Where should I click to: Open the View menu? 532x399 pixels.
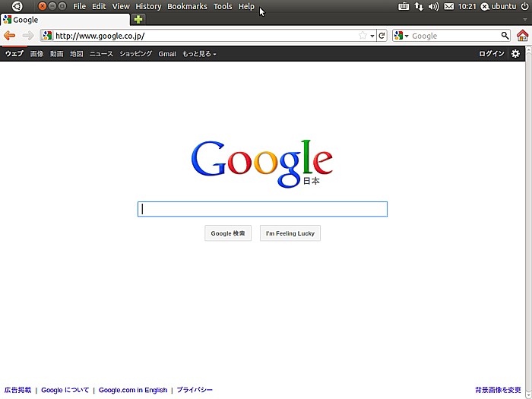coord(121,6)
